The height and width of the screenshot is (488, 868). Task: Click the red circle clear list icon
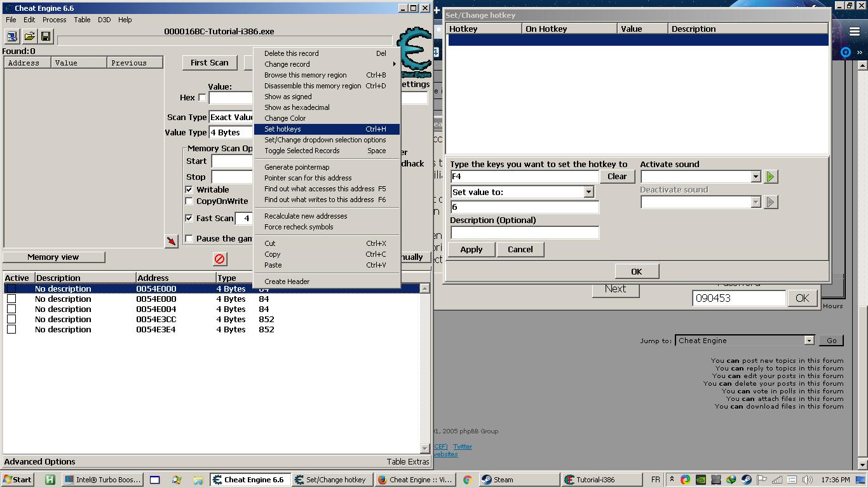220,259
